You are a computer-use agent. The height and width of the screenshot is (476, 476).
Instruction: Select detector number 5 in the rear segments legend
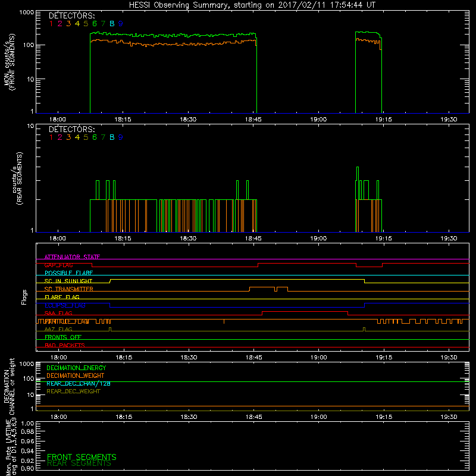coord(86,137)
